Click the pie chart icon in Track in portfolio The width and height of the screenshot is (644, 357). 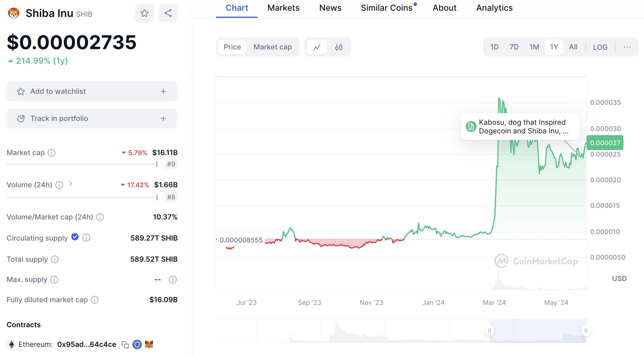pyautogui.click(x=21, y=119)
